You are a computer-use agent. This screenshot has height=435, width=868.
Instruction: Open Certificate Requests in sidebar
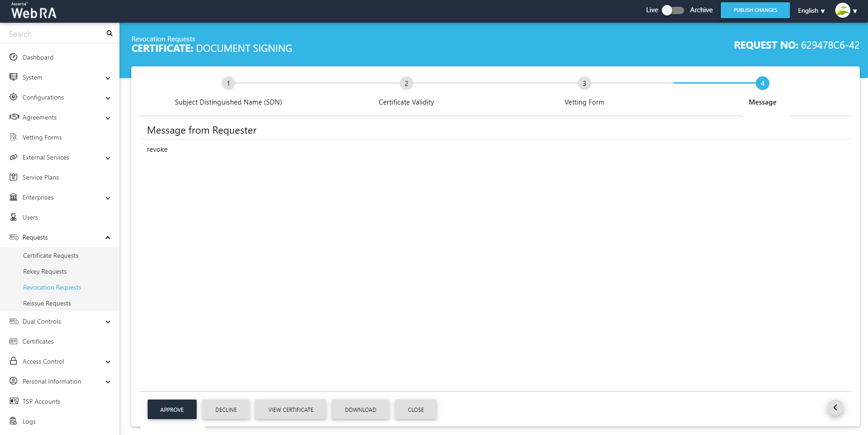point(51,255)
